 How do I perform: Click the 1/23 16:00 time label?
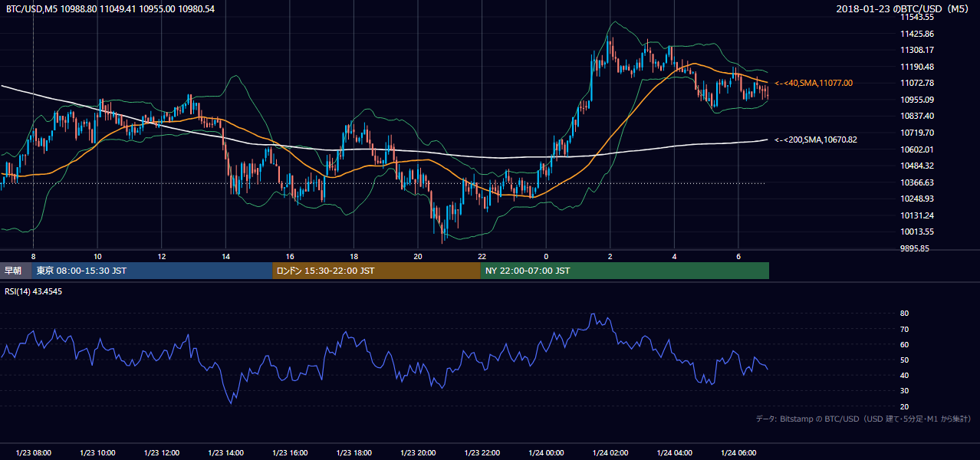click(x=290, y=453)
